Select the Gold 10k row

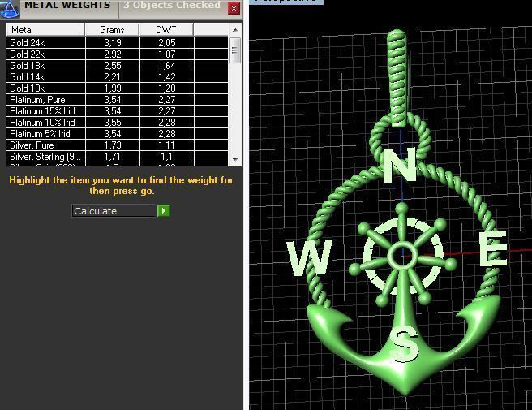[x=117, y=88]
